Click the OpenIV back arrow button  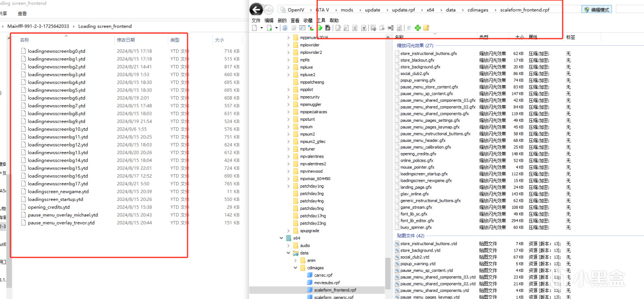256,9
